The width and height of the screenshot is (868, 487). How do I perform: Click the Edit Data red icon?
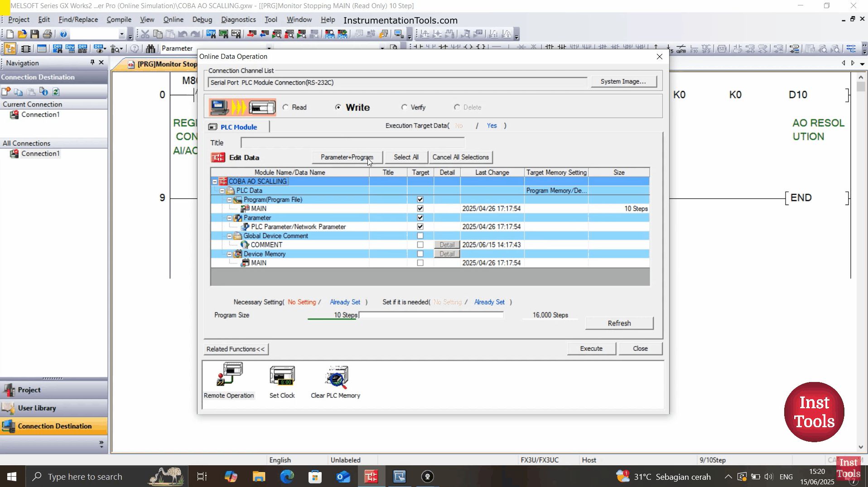(218, 158)
